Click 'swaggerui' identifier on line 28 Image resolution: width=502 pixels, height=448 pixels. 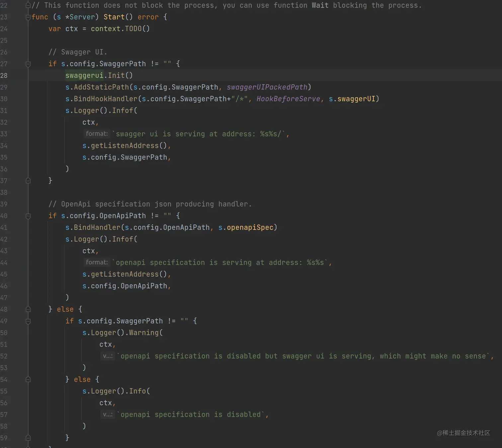(84, 75)
